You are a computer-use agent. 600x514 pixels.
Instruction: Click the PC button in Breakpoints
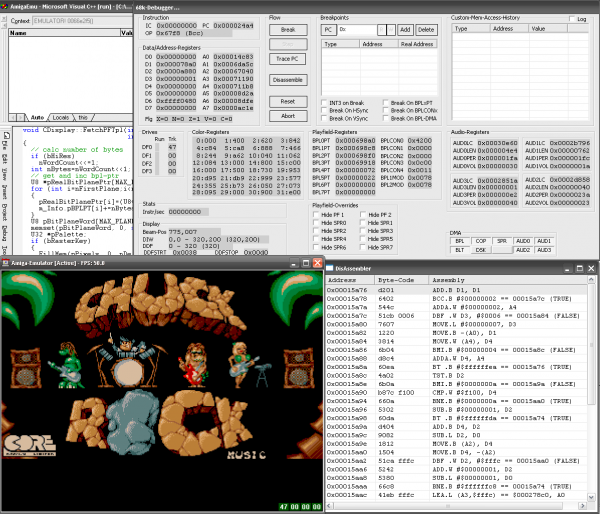pos(328,29)
